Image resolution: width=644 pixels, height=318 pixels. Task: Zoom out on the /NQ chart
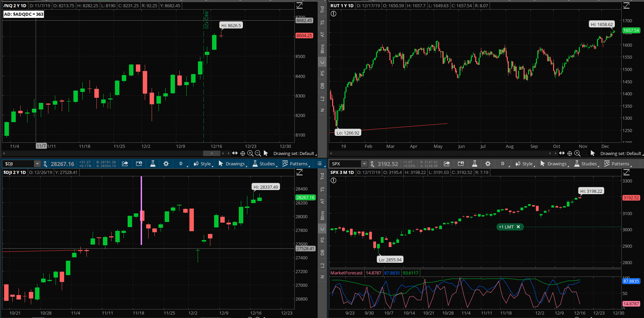258,153
